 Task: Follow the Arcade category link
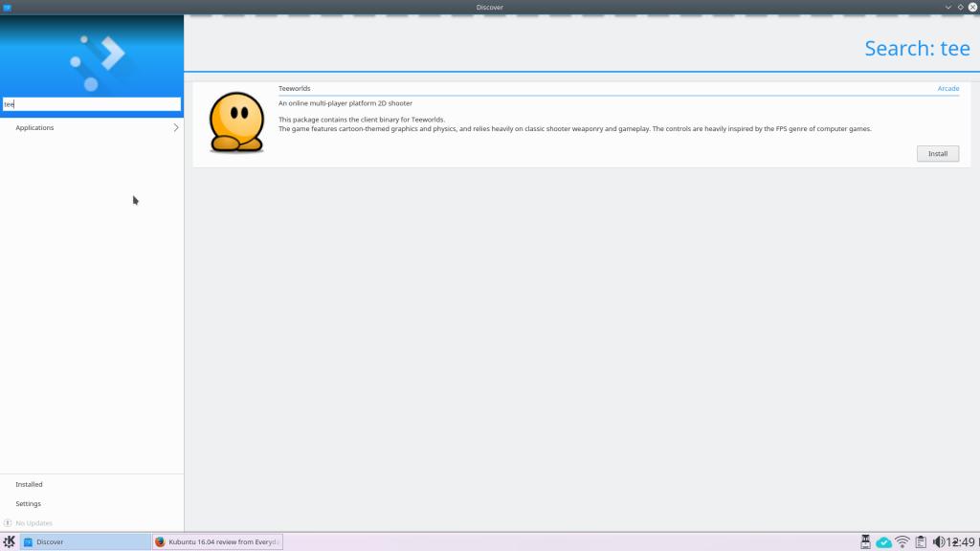(x=947, y=88)
